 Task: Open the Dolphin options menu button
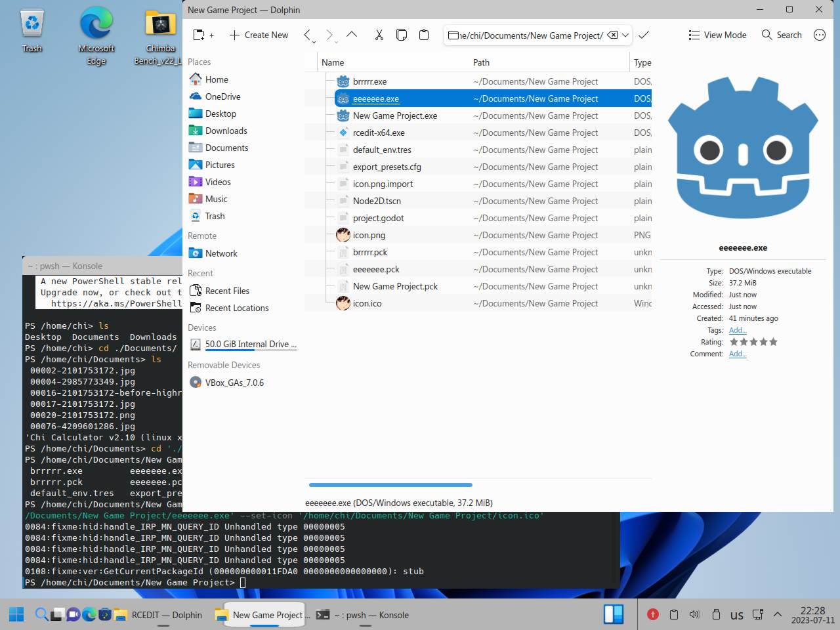click(819, 35)
